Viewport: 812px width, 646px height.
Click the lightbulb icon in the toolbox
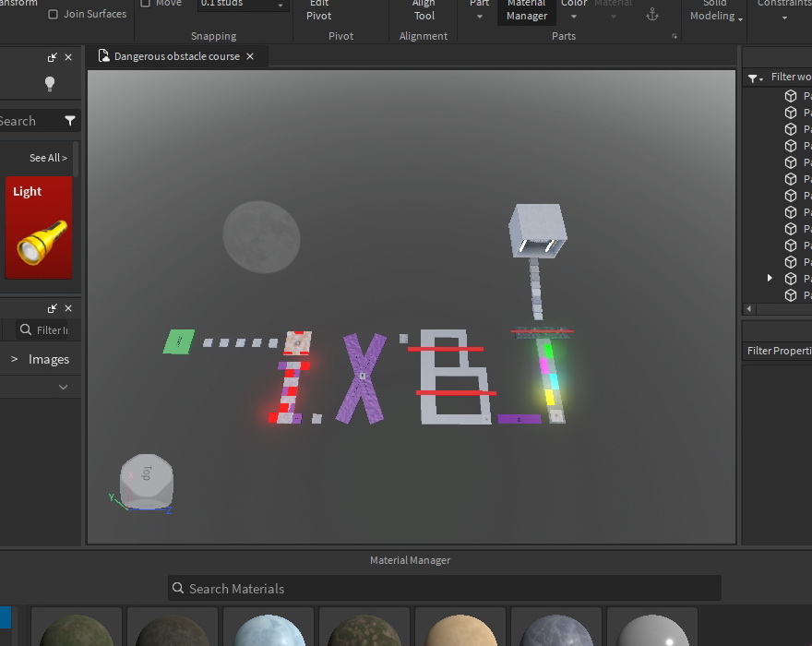point(50,83)
